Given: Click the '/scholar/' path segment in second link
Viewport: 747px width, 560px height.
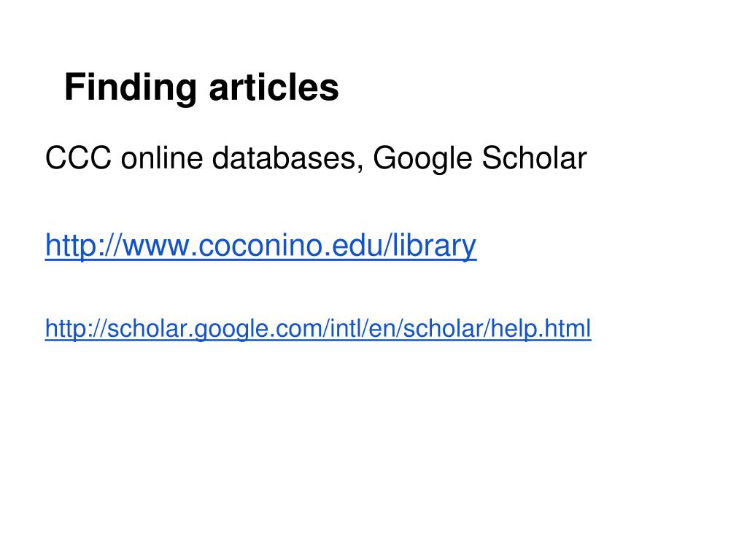Looking at the screenshot, I should pyautogui.click(x=444, y=329).
